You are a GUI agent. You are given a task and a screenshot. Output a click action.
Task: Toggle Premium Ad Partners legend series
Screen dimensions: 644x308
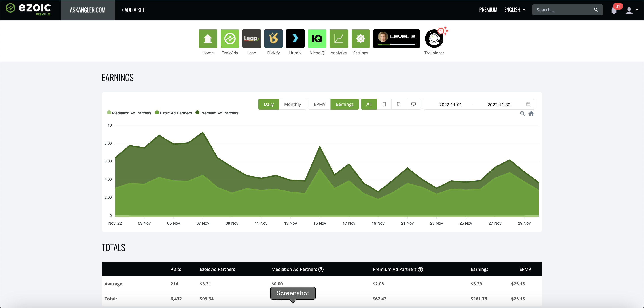pyautogui.click(x=217, y=113)
